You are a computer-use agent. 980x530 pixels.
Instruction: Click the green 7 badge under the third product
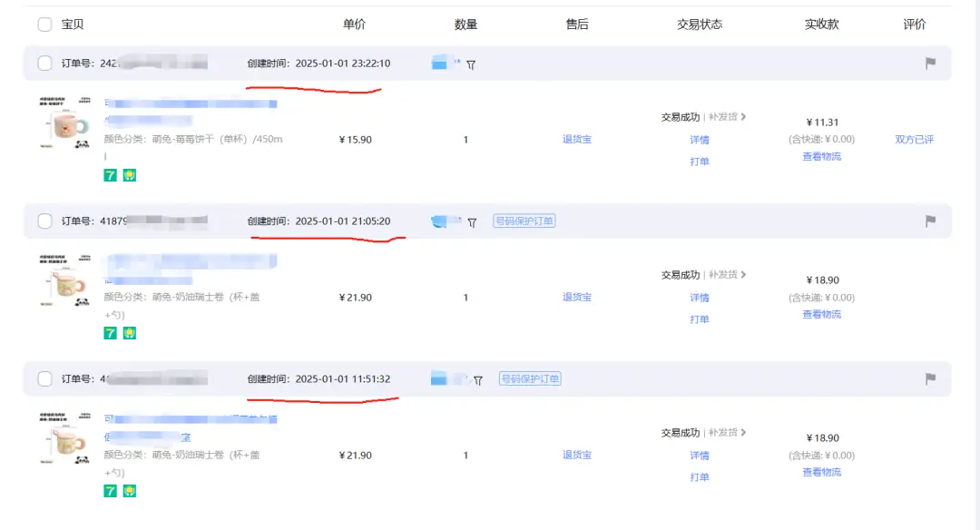pyautogui.click(x=111, y=491)
